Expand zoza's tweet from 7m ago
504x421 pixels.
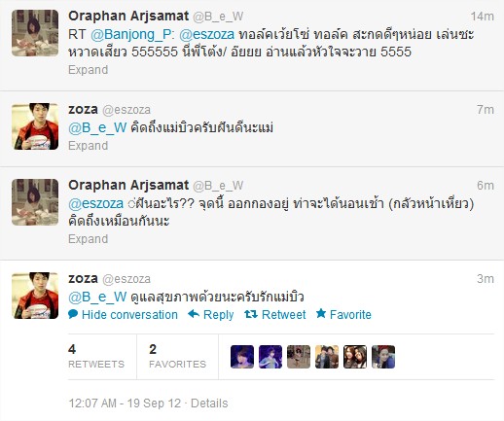click(x=88, y=146)
